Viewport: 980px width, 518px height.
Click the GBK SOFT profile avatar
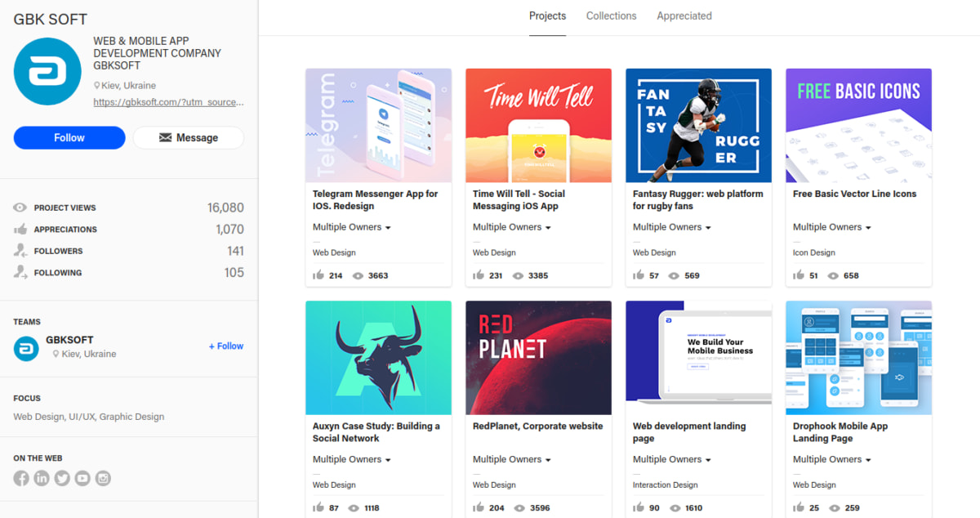(x=47, y=72)
